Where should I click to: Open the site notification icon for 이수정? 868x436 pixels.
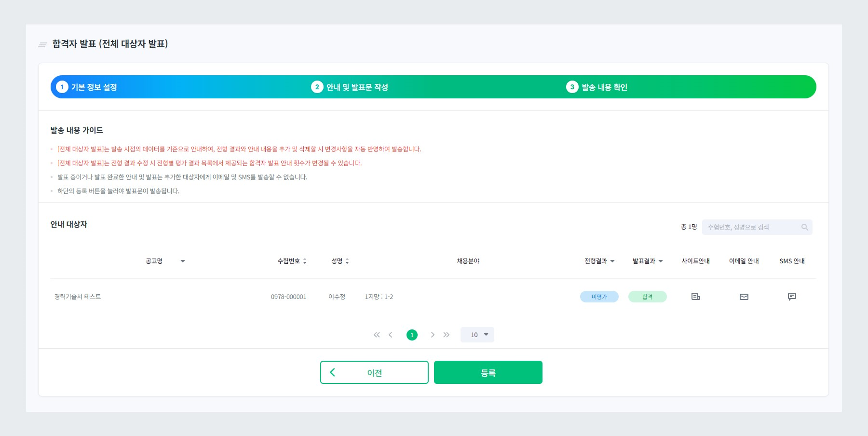click(x=695, y=297)
